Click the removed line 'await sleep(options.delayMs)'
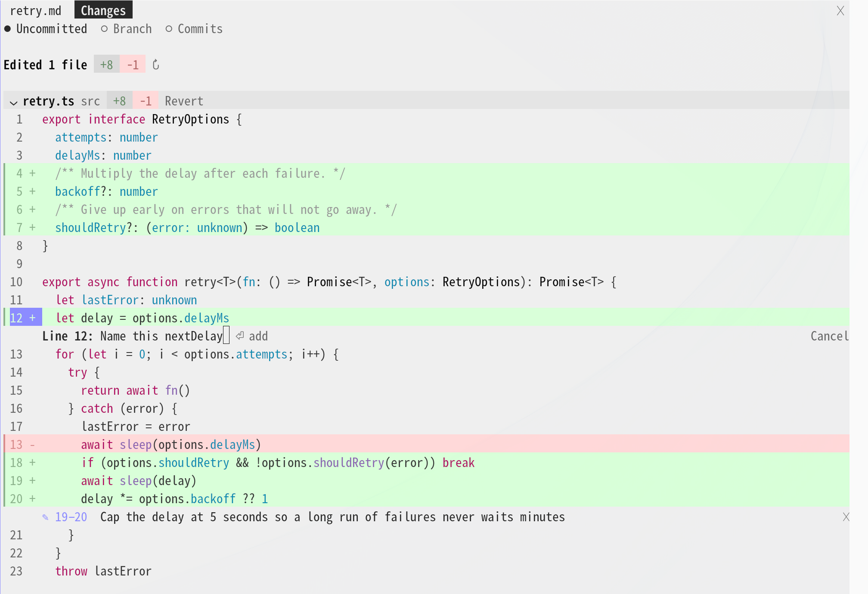Screen dimensions: 868x594 coord(171,445)
